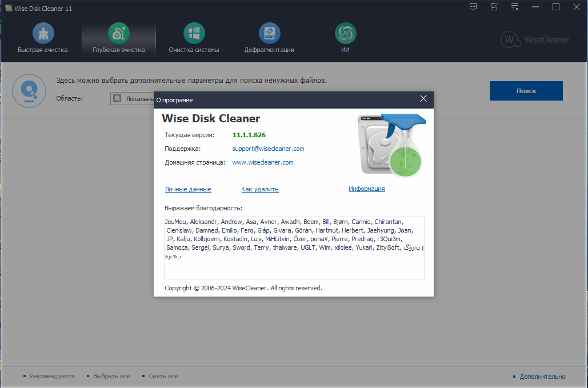
Task: Maximize the Wise Disk Cleaner window
Action: [556, 7]
